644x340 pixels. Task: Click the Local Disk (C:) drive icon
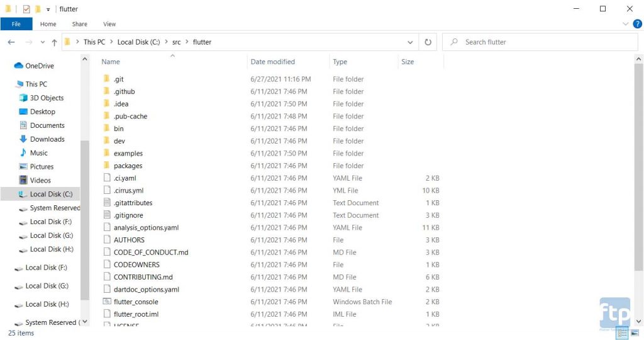23,194
